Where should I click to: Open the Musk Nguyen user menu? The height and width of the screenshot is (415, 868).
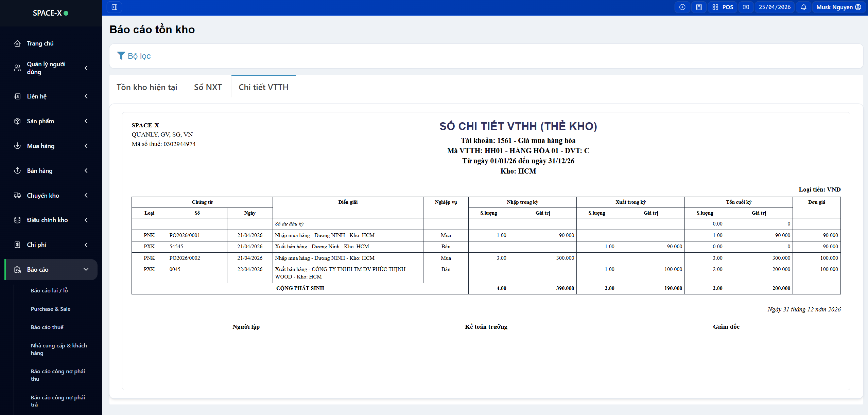[838, 7]
